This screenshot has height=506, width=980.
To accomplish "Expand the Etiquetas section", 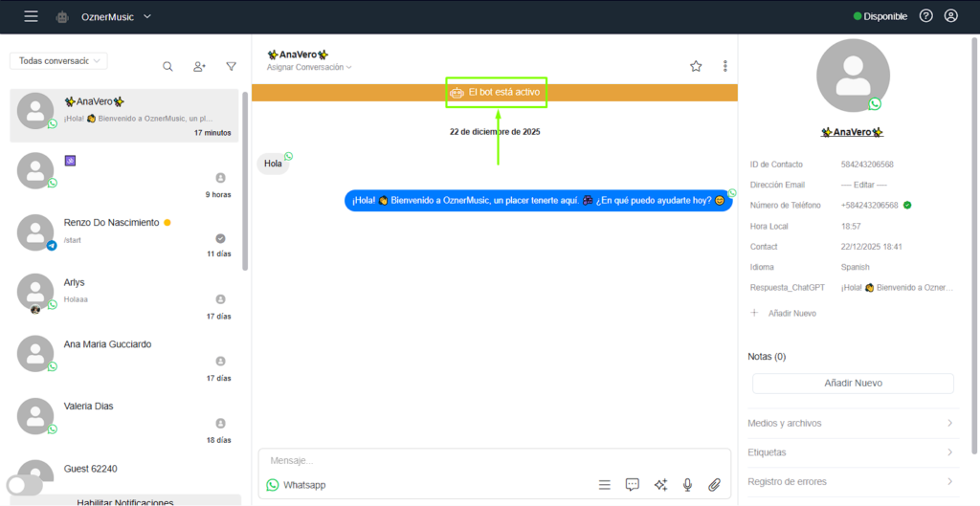I will (x=851, y=452).
